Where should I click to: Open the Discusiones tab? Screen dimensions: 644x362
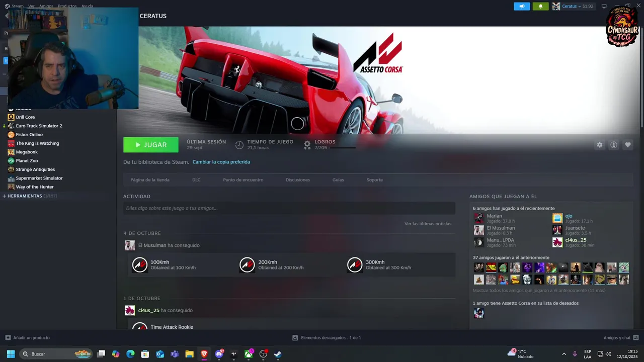click(298, 179)
